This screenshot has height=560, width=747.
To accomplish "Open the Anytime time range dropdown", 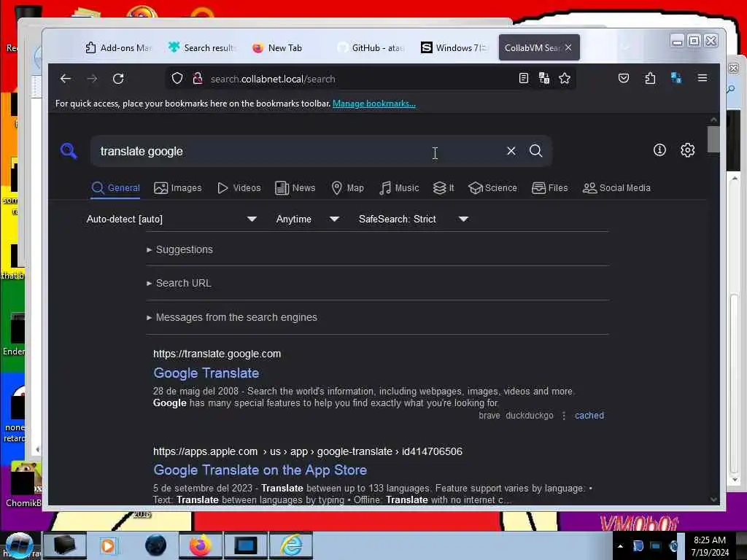I will pos(307,219).
